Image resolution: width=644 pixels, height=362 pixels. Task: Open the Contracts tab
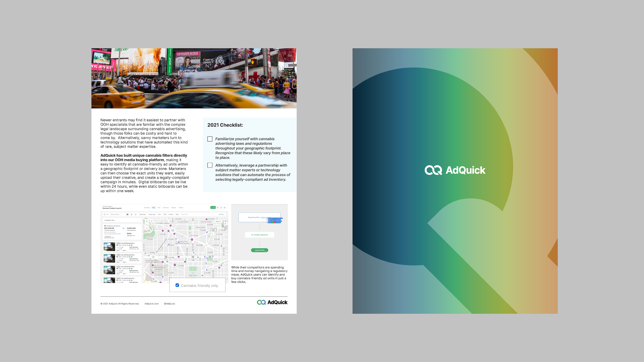[x=166, y=208]
